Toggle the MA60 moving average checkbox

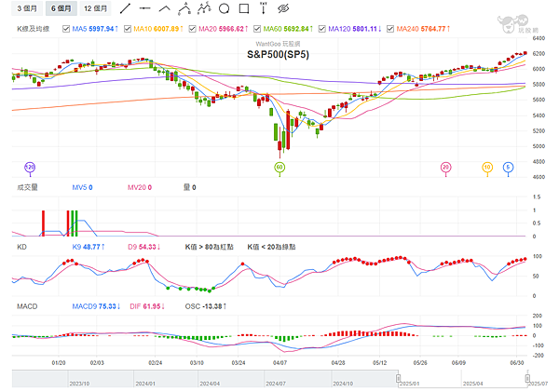tap(257, 29)
